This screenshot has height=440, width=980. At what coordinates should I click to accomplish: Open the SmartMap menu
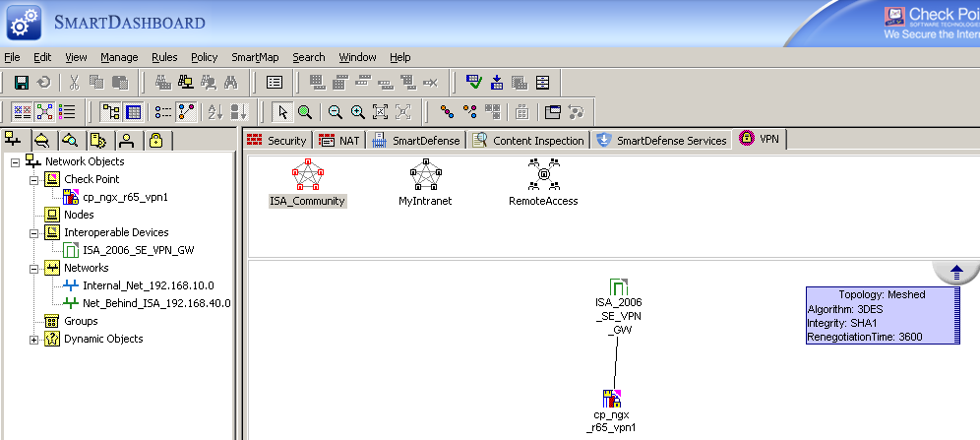point(255,57)
